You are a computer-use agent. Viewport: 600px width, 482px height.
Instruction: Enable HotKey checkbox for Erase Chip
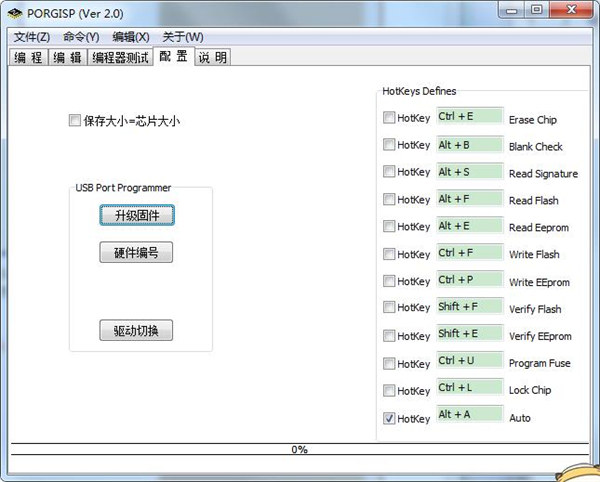point(389,117)
